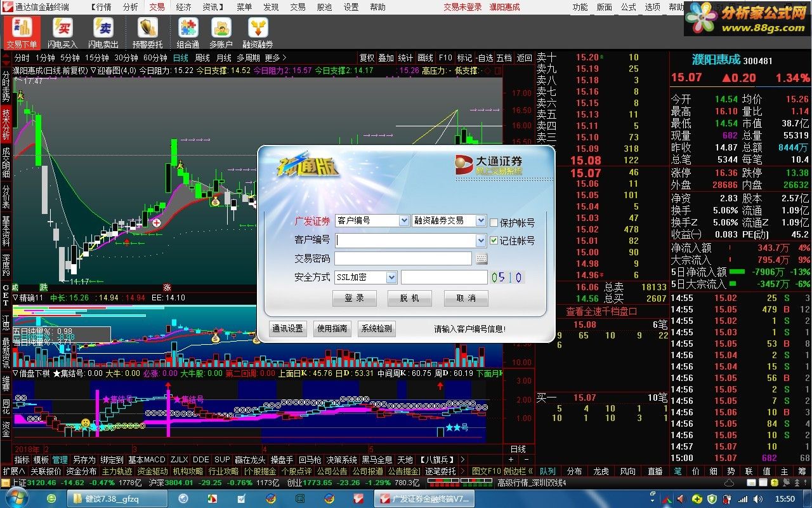Open the 客户编号 account type dropdown
812x508 pixels.
[x=404, y=220]
